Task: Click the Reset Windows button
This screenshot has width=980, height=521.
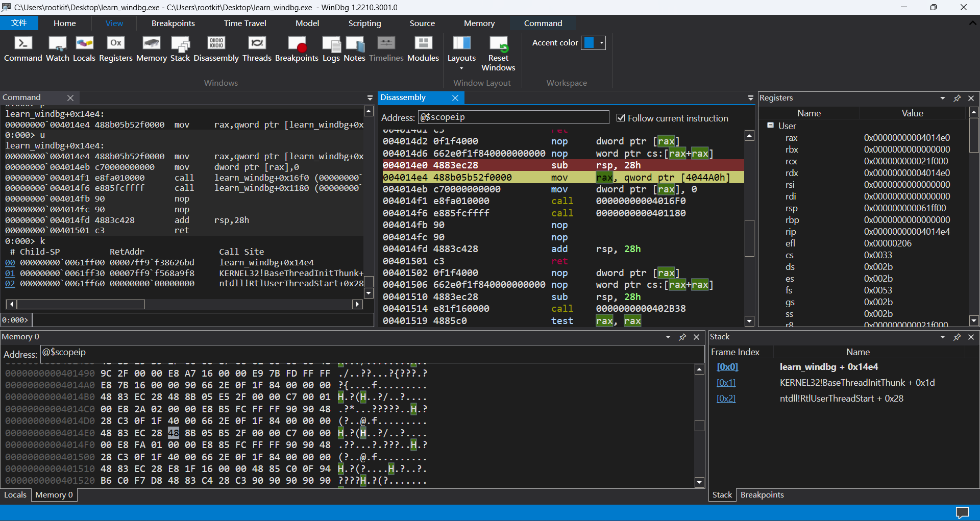Action: tap(498, 54)
